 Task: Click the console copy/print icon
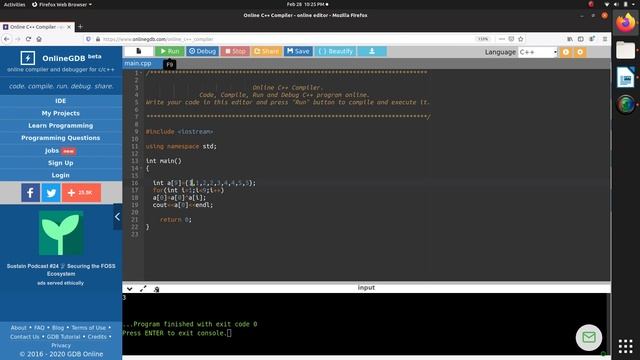pos(156,289)
